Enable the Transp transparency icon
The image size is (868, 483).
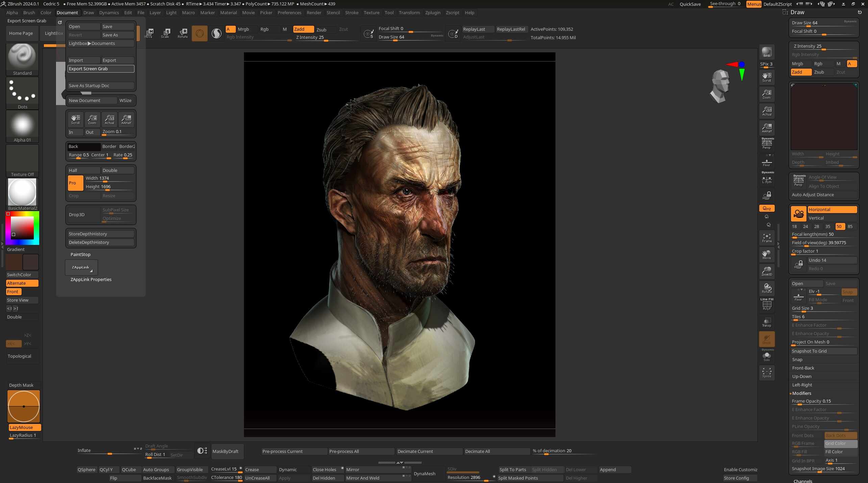(x=766, y=322)
